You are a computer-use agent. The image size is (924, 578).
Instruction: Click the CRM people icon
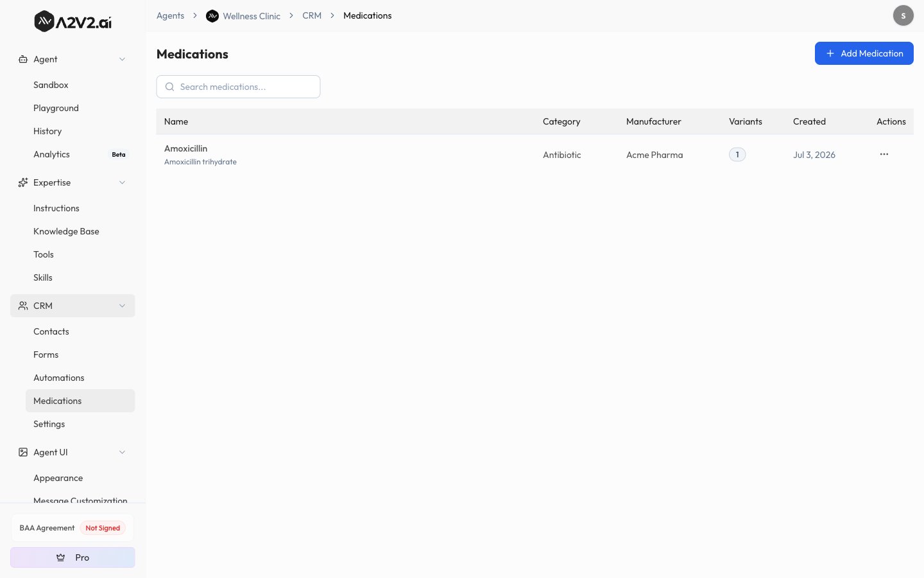(23, 306)
